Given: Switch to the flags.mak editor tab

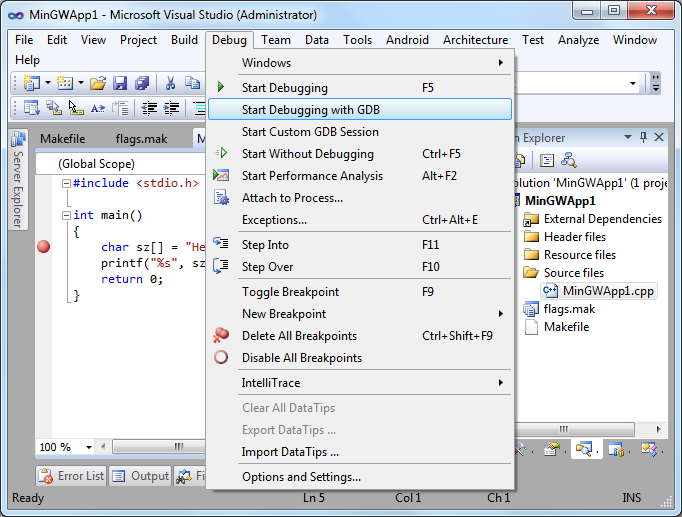Looking at the screenshot, I should 141,139.
